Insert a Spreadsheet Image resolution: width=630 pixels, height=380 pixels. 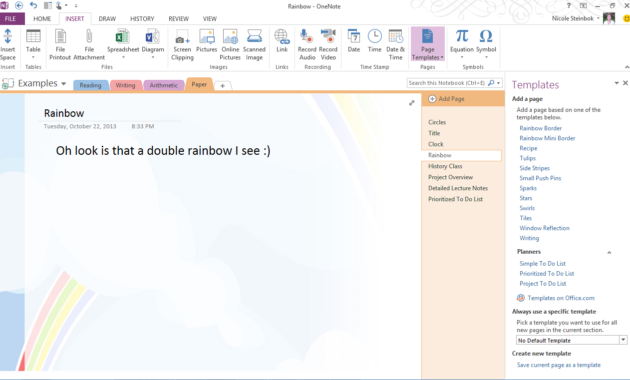point(123,44)
